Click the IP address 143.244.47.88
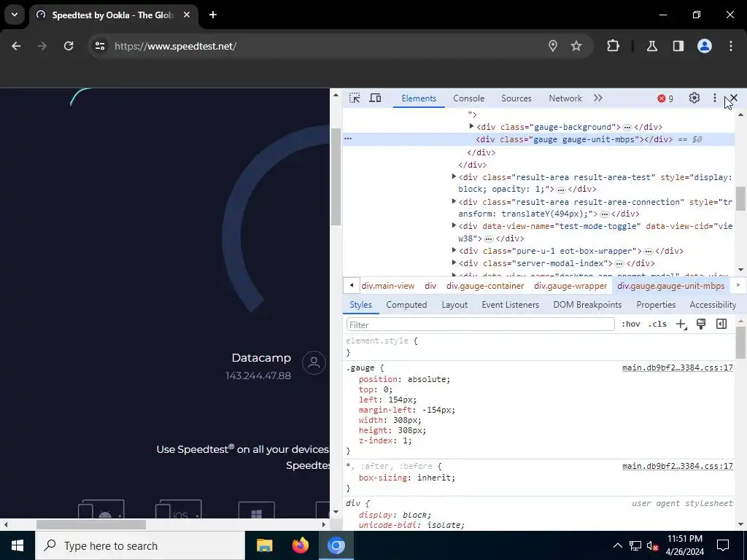Viewport: 747px width, 560px height. 258,376
